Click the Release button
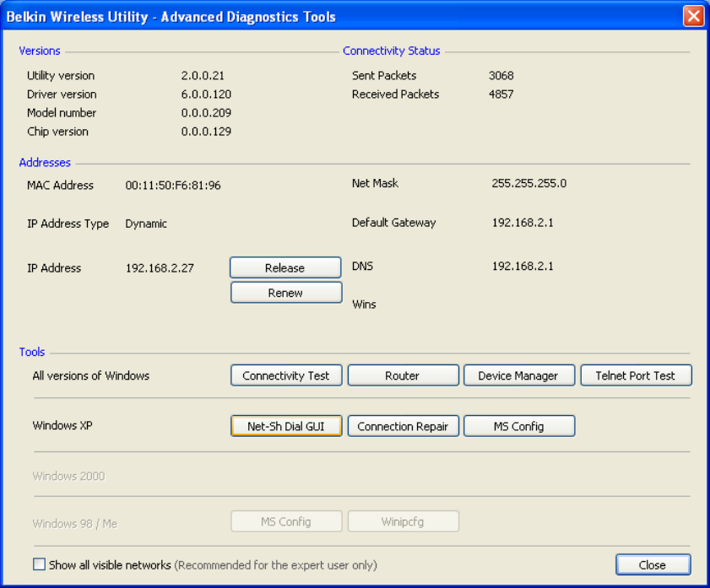710x588 pixels. (x=285, y=267)
